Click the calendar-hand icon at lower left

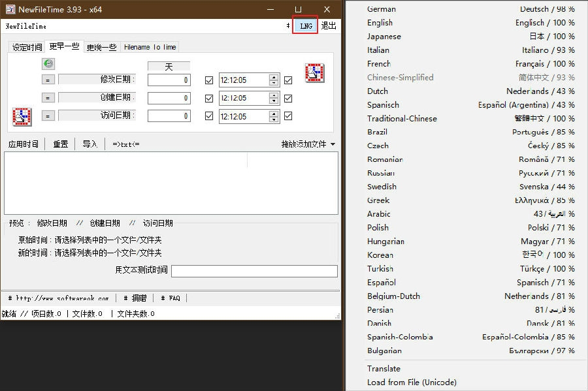22,117
